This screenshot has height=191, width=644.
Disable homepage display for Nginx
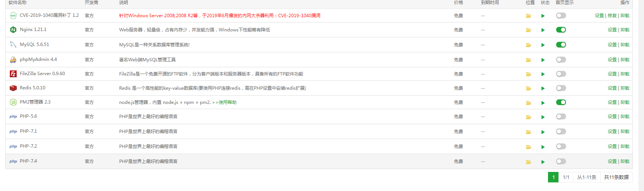[x=561, y=30]
